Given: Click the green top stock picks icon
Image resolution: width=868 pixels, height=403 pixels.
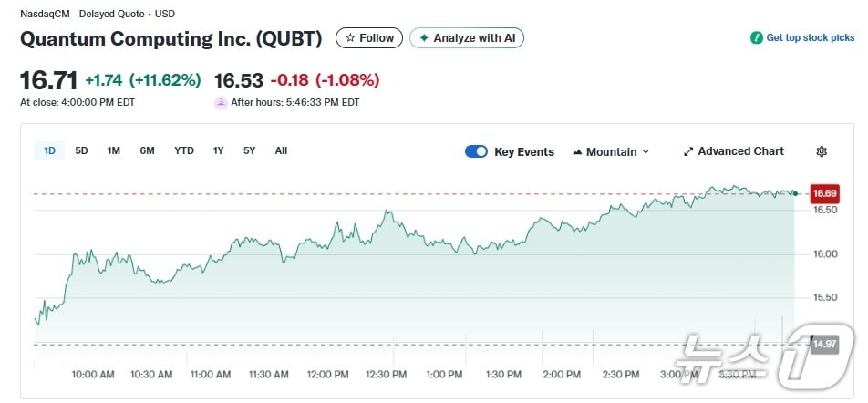Looking at the screenshot, I should pos(756,38).
